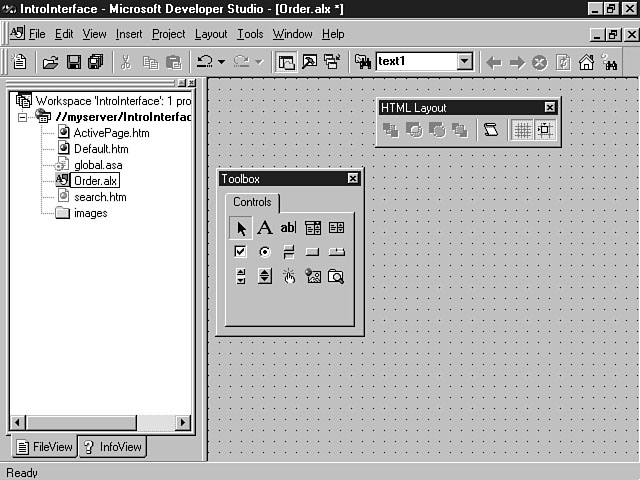Choose the ComboBox control in Toolbox

pyautogui.click(x=313, y=228)
